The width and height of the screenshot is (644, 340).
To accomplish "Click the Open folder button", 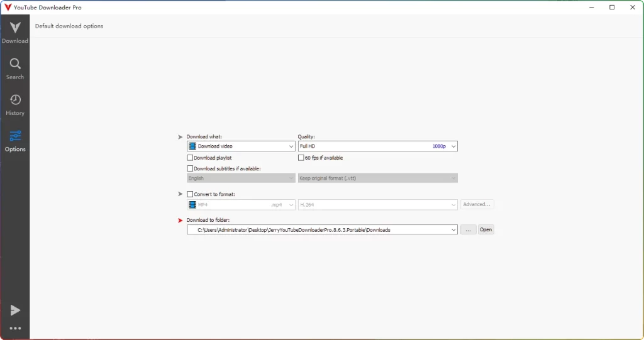I will (x=486, y=230).
